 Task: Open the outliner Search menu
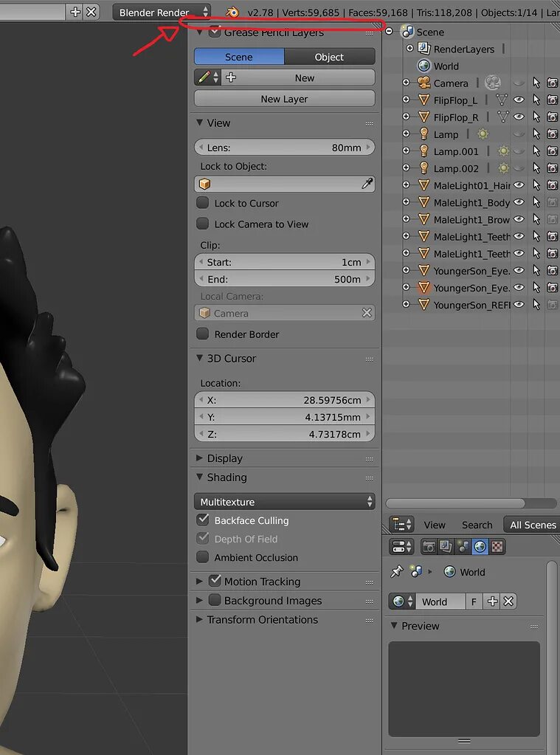click(477, 525)
